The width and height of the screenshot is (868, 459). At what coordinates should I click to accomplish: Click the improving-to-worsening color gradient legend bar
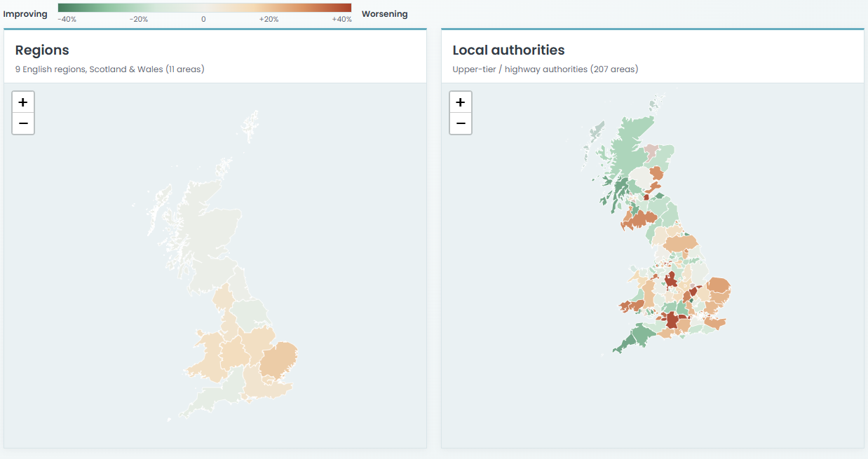tap(204, 8)
